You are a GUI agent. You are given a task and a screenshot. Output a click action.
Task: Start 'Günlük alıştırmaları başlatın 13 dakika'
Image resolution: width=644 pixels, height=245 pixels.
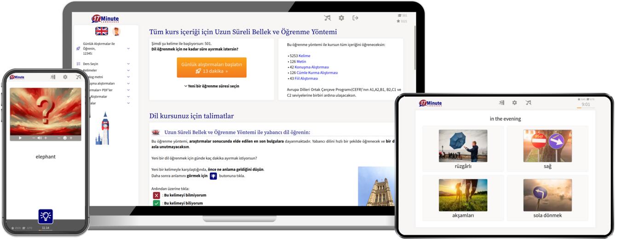click(x=212, y=68)
